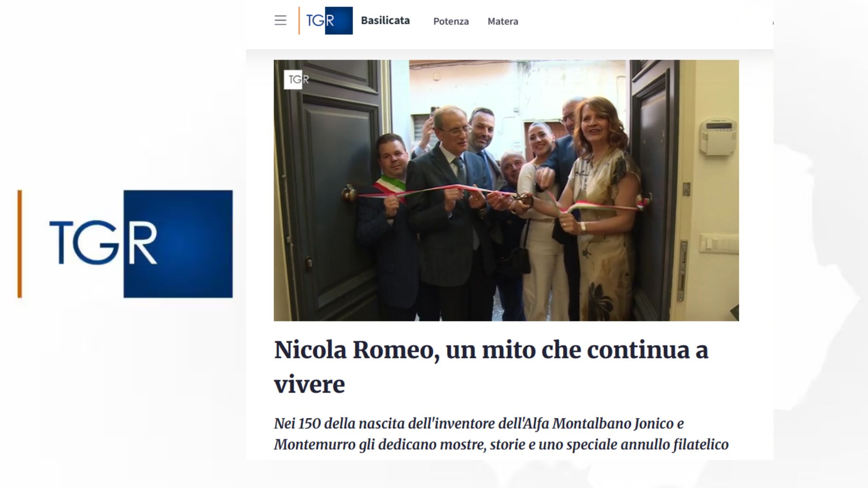Click "annullo filatelico" in the subtitle
Viewport: 868px width, 488px height.
[675, 444]
